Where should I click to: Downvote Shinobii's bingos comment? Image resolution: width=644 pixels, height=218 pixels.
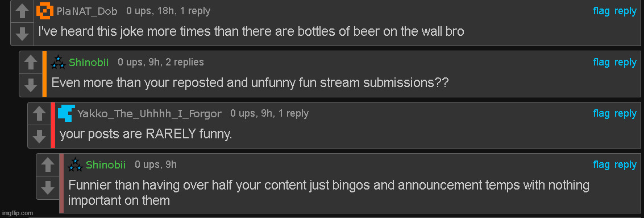click(x=48, y=188)
